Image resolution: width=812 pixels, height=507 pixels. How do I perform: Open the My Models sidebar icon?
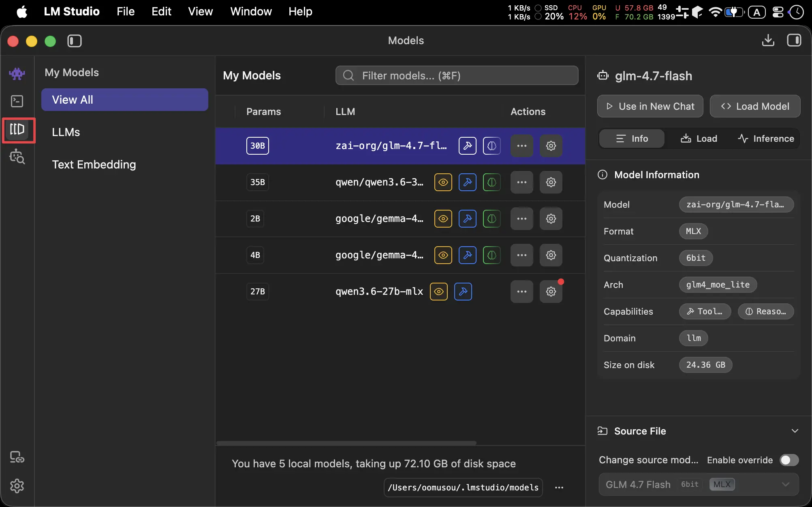(x=17, y=130)
